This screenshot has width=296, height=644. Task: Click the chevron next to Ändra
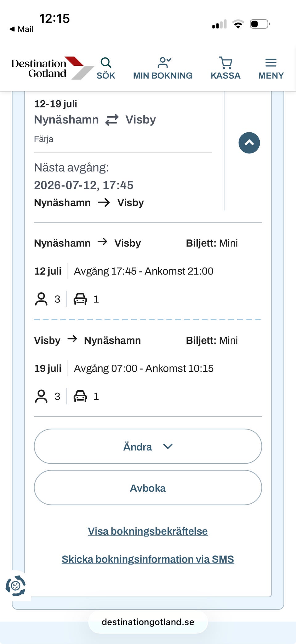click(168, 446)
